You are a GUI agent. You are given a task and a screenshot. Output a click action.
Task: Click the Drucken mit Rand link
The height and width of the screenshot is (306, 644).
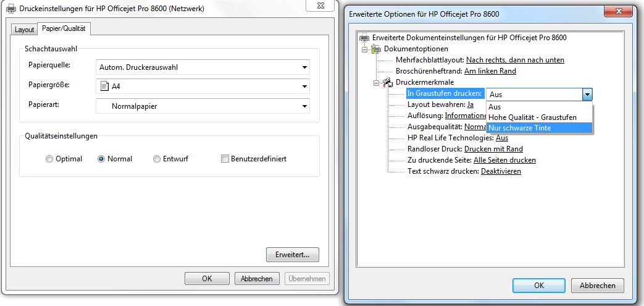tap(494, 149)
